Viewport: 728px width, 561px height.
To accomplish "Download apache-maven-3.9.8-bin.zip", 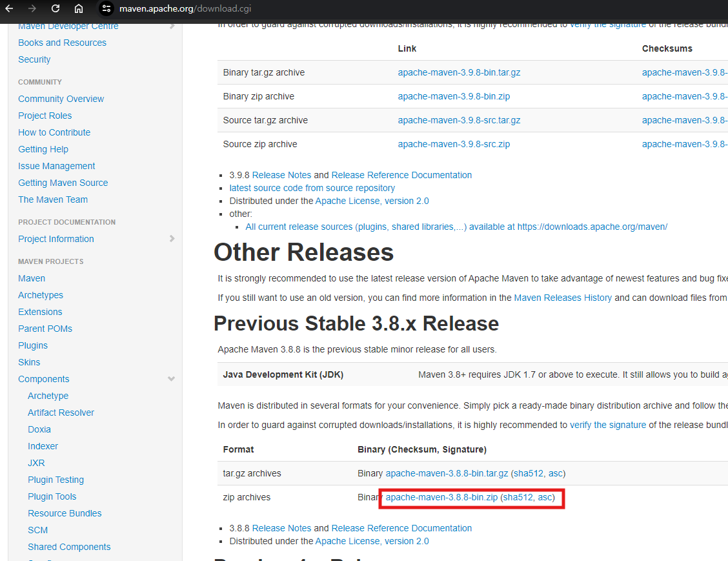I will click(x=454, y=96).
